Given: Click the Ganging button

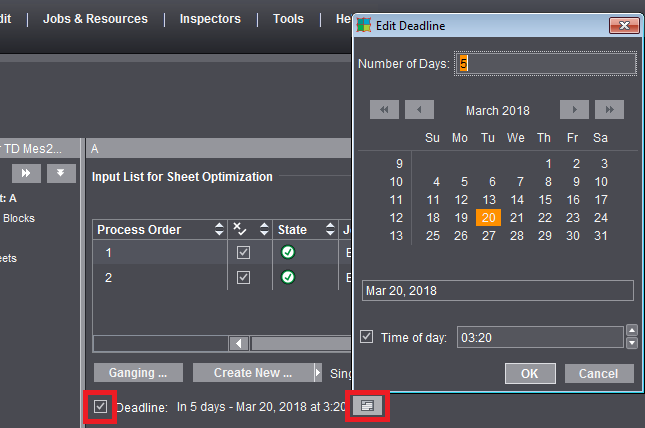Looking at the screenshot, I should point(138,373).
